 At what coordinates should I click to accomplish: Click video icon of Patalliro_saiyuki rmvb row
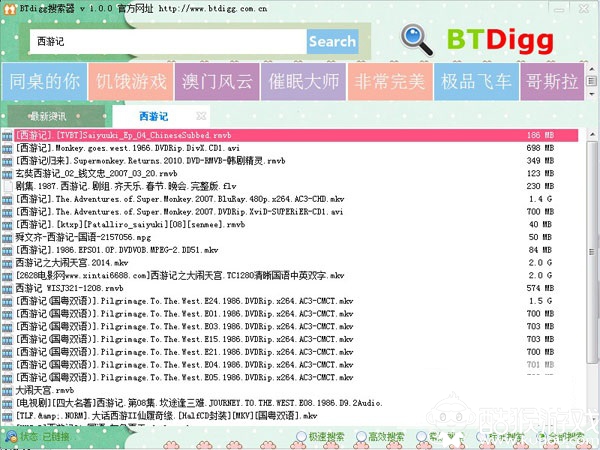tap(7, 225)
